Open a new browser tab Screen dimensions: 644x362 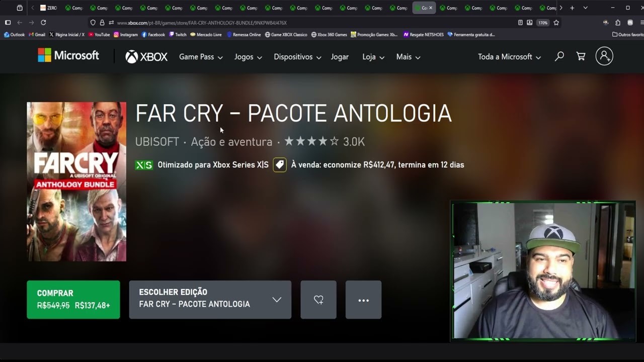572,8
